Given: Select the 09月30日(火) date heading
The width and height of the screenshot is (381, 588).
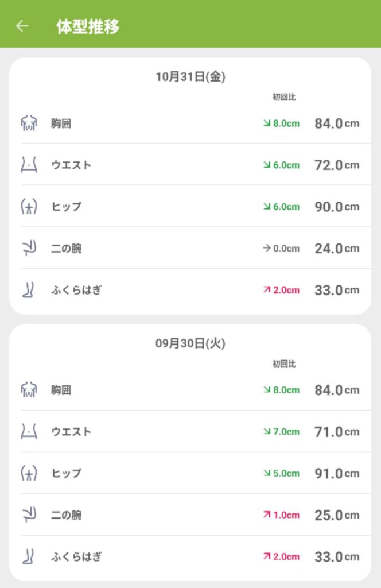Looking at the screenshot, I should [x=190, y=343].
